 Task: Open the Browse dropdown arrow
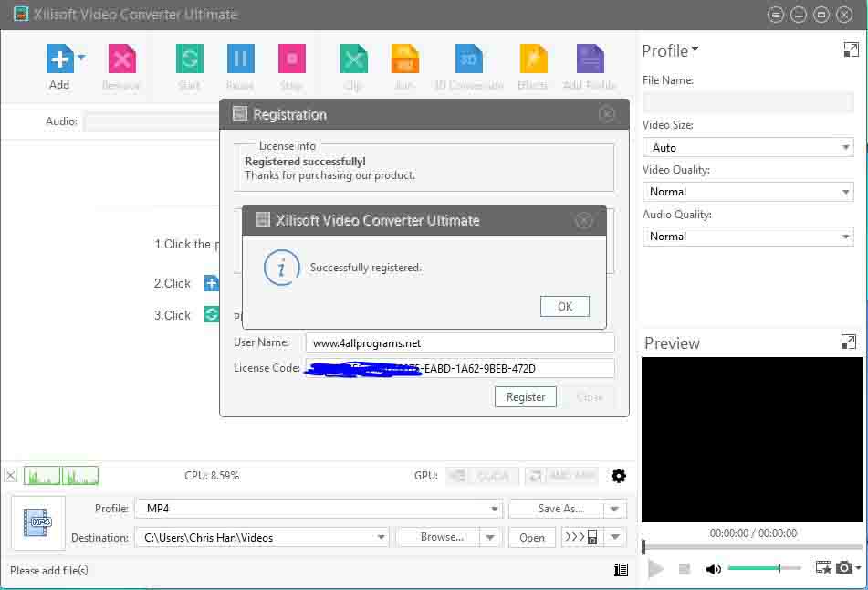click(490, 537)
